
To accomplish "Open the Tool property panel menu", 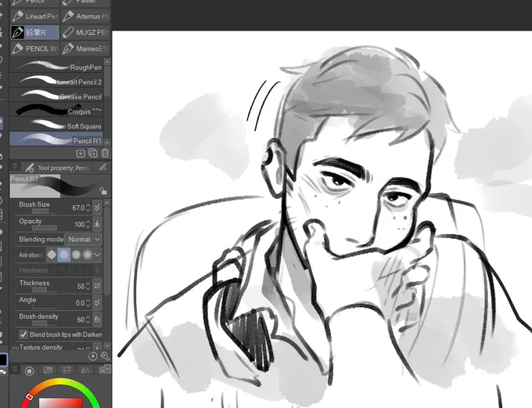I will coord(15,166).
